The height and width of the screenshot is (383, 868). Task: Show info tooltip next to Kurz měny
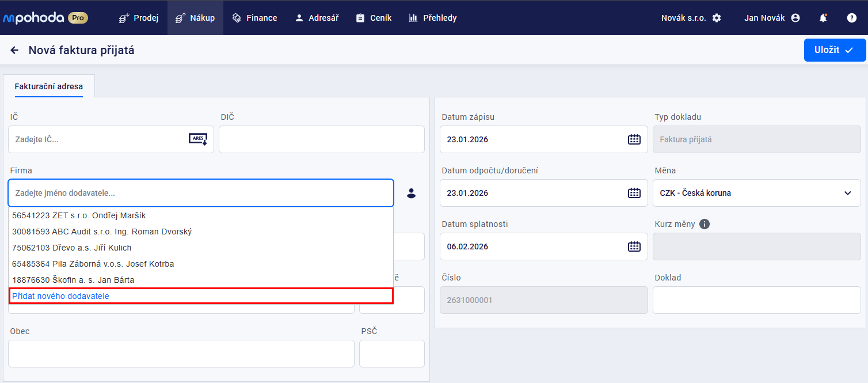[x=705, y=224]
